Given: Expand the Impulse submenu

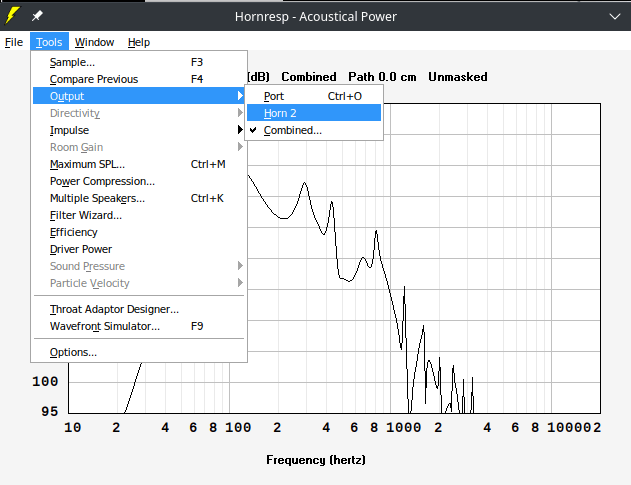Looking at the screenshot, I should pyautogui.click(x=139, y=130).
